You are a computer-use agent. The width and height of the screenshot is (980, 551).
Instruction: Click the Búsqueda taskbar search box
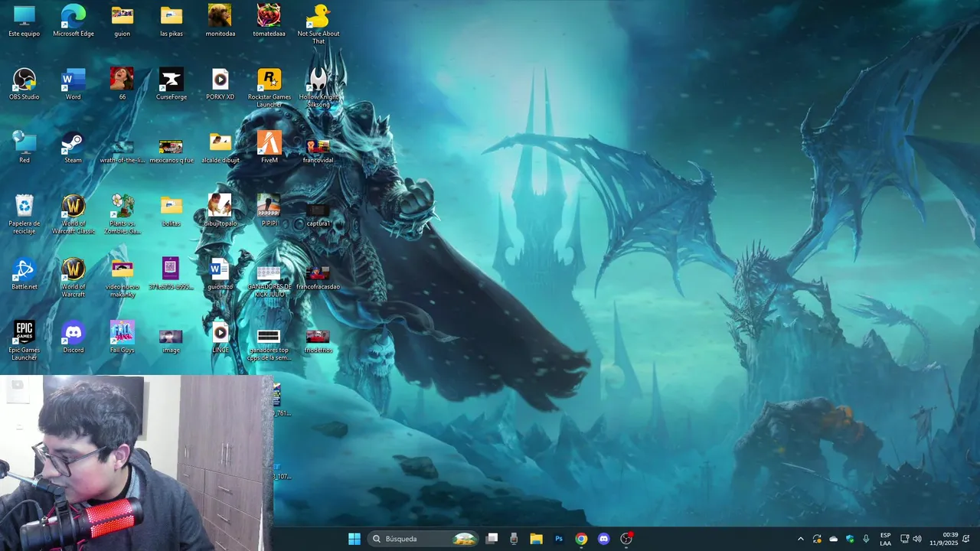coord(423,539)
